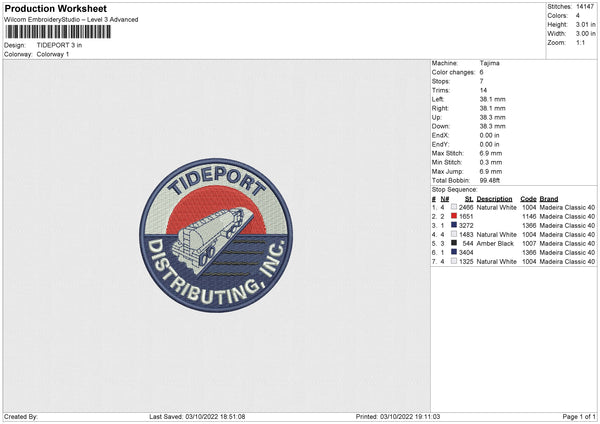600x424 pixels.
Task: Click the machine name 'Tajima'
Action: click(x=489, y=63)
